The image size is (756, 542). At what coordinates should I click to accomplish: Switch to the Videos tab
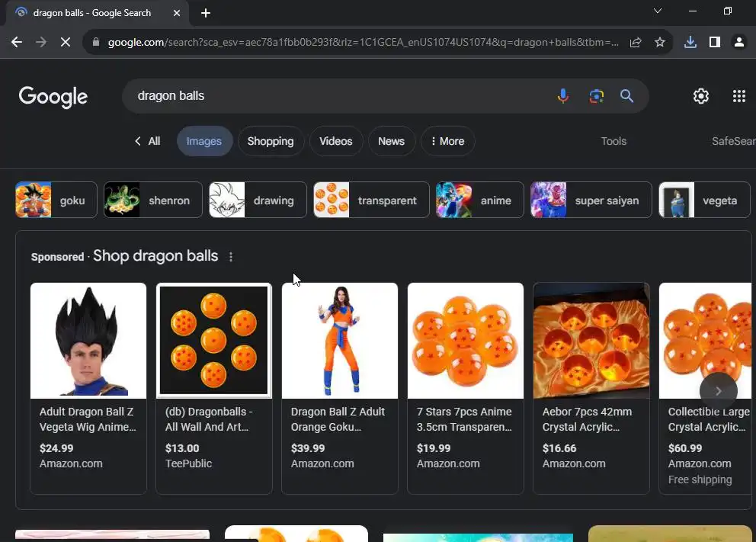336,141
